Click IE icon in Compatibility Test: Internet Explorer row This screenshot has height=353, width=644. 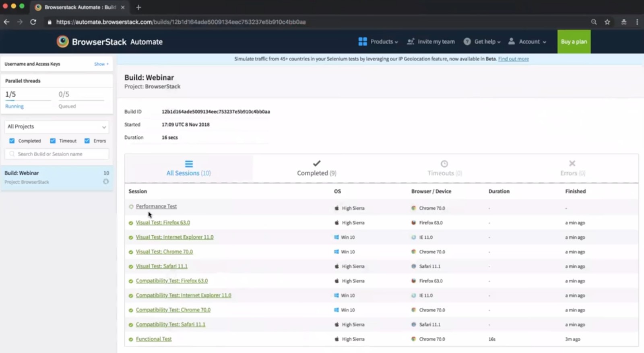[x=413, y=295]
